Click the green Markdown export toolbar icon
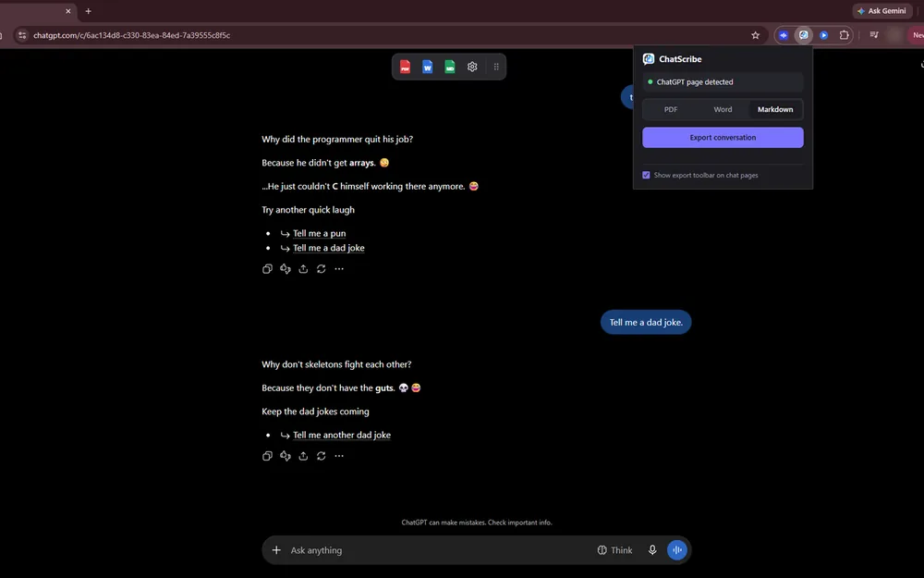Screen dimensions: 924x578 point(450,67)
